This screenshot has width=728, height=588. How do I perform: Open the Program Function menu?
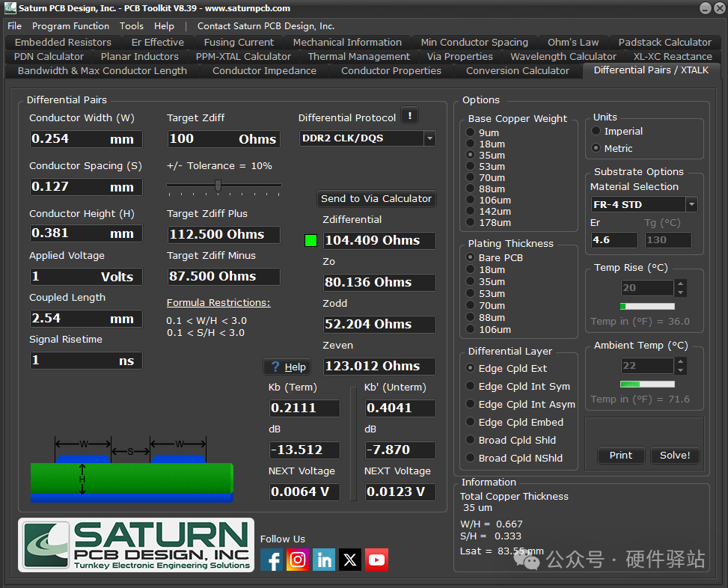(70, 26)
